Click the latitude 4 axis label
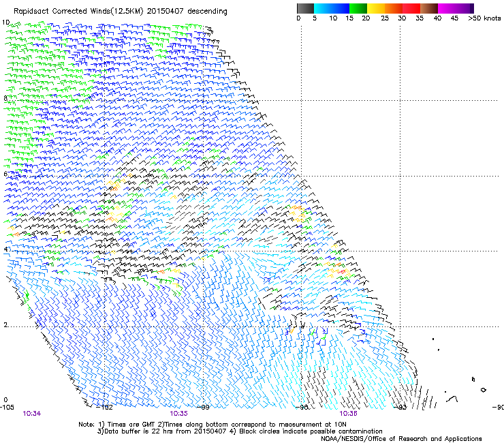This screenshot has width=504, height=443. coord(5,249)
